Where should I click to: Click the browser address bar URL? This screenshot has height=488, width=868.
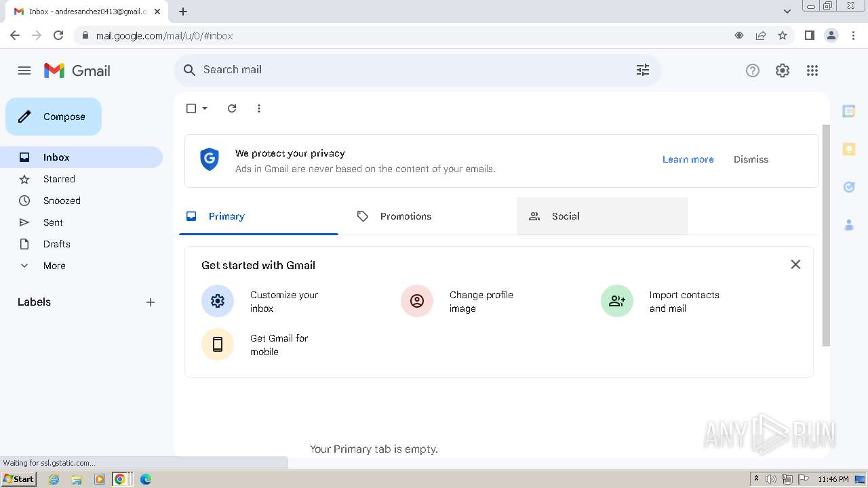pos(164,35)
